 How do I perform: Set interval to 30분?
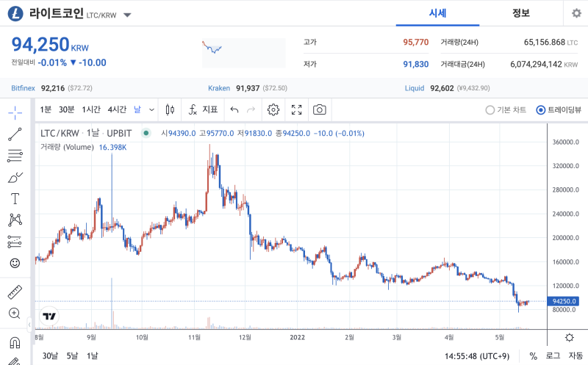[66, 109]
